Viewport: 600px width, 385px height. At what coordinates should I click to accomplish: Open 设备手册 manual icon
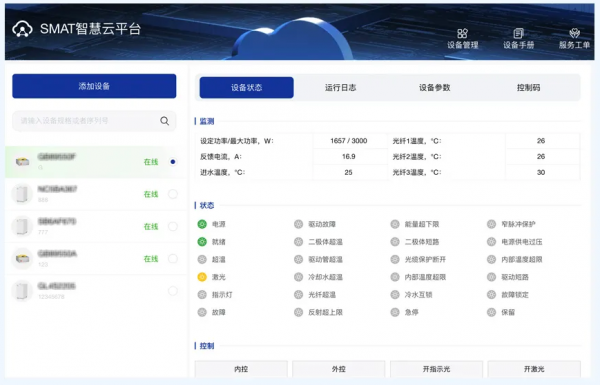point(518,34)
